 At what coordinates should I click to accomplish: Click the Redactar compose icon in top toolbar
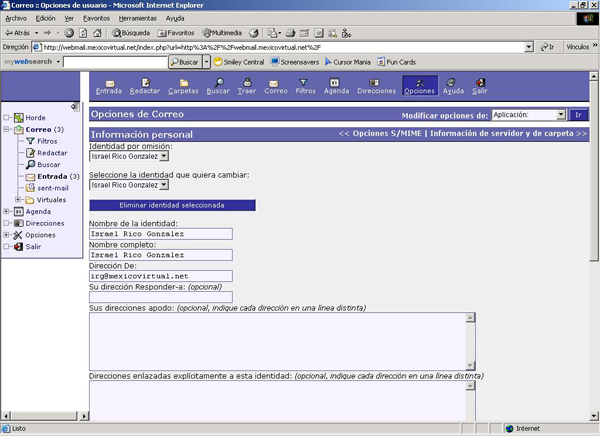point(145,87)
